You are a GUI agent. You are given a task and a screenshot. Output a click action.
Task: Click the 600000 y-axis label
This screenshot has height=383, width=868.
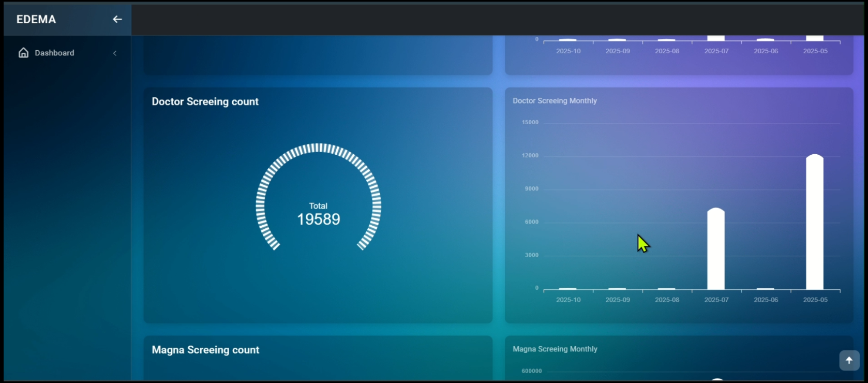pos(532,371)
